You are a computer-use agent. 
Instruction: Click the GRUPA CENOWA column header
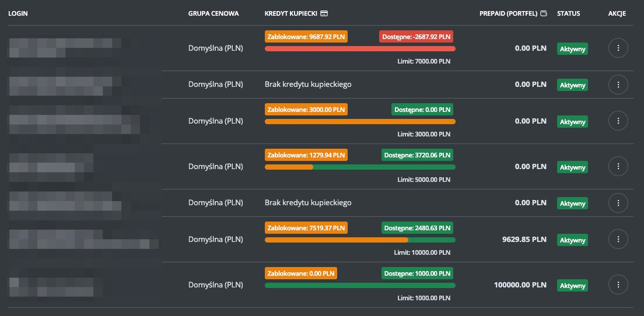click(x=213, y=13)
